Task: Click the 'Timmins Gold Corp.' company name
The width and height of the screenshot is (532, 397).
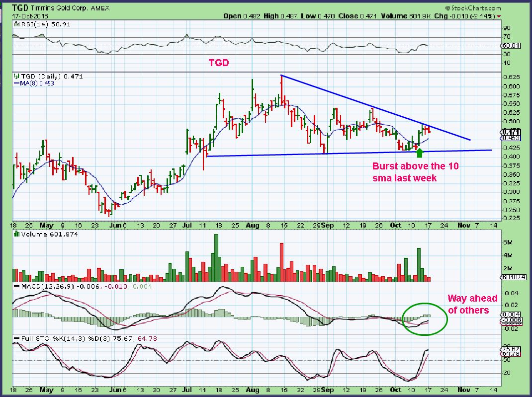Action: pyautogui.click(x=60, y=8)
